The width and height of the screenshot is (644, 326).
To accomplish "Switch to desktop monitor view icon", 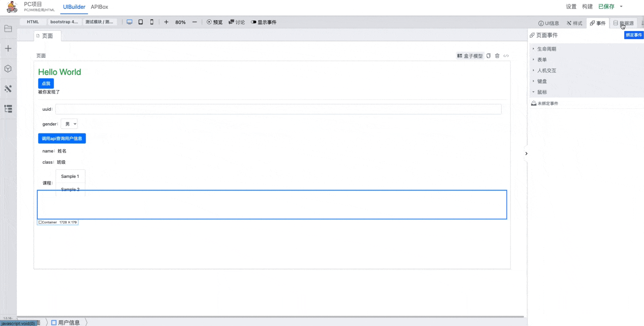I will tap(129, 22).
